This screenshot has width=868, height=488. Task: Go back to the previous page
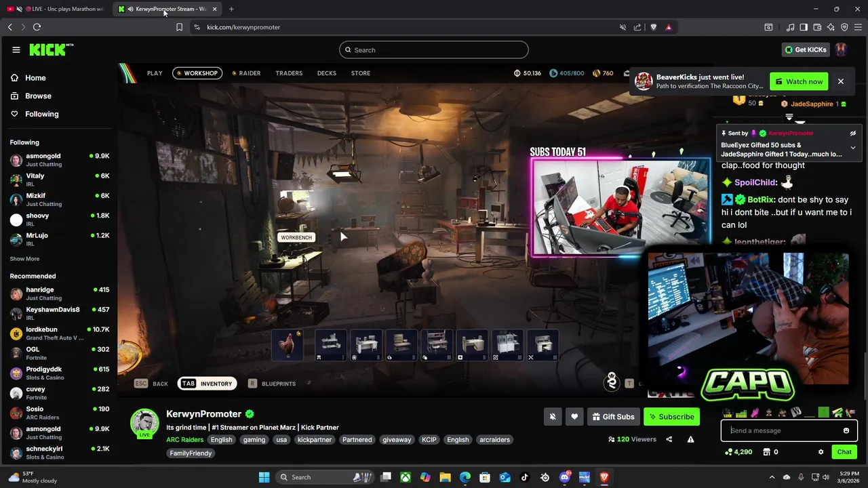[x=9, y=27]
